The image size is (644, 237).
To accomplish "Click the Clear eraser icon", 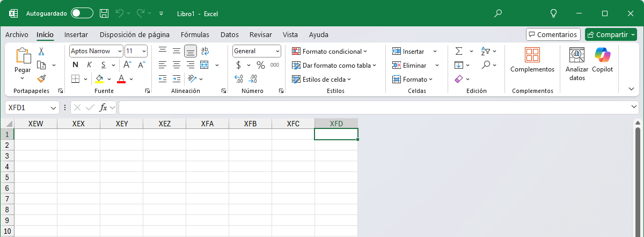I will click(x=458, y=79).
